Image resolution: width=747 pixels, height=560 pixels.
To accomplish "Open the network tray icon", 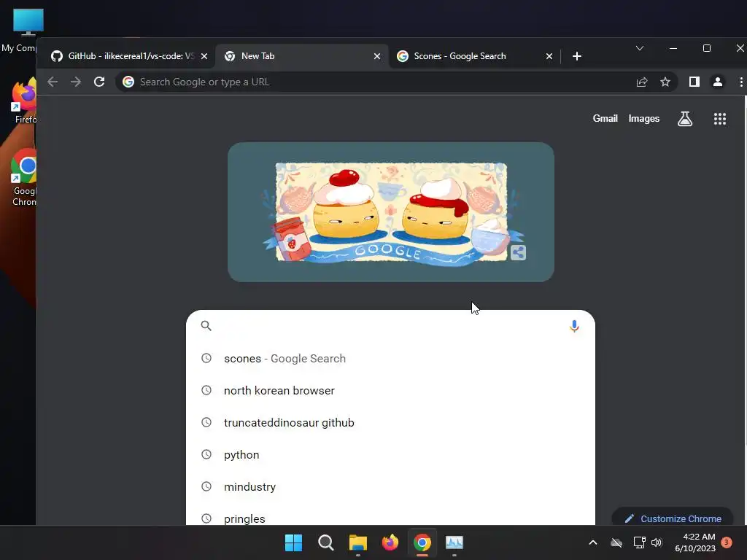I will tap(639, 542).
